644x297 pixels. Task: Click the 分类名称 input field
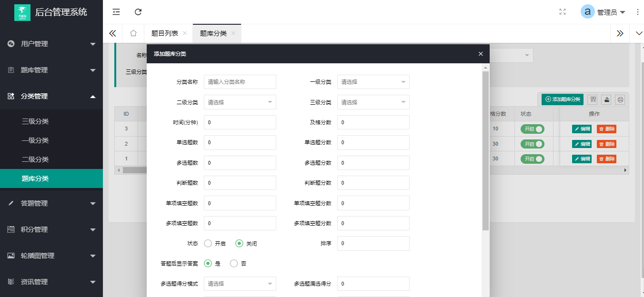pos(240,82)
